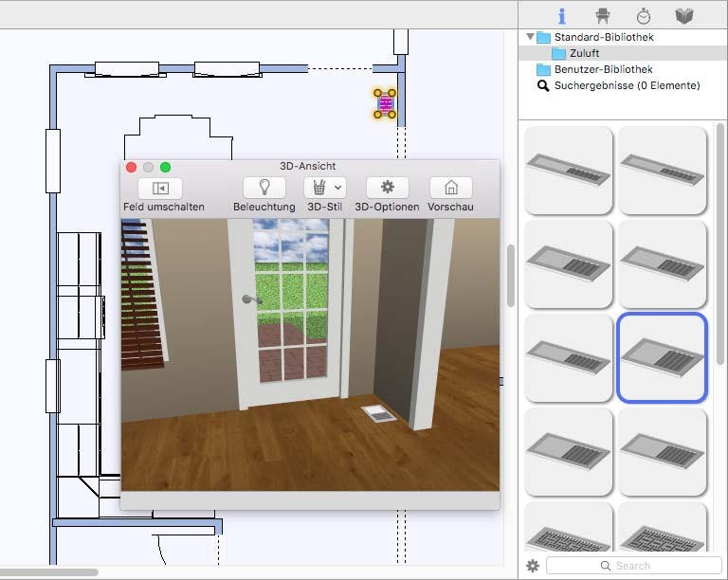The width and height of the screenshot is (728, 580).
Task: Select right vent thumbnail in second row
Action: pyautogui.click(x=662, y=264)
